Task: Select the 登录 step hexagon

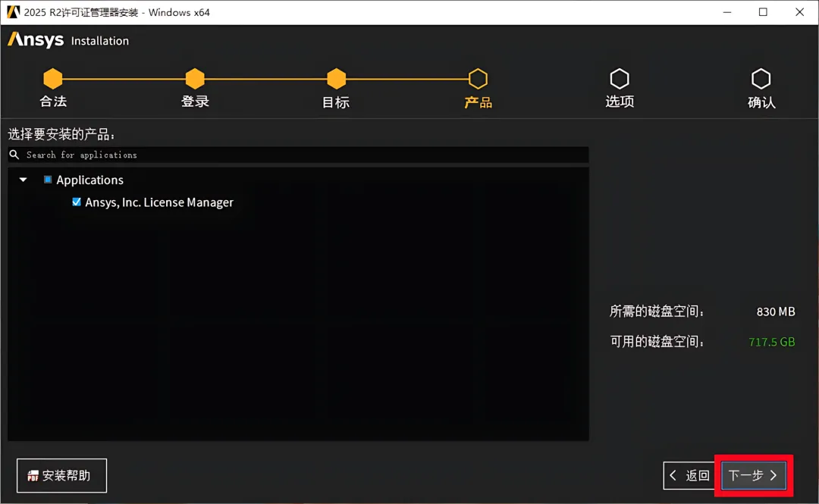Action: coord(195,79)
